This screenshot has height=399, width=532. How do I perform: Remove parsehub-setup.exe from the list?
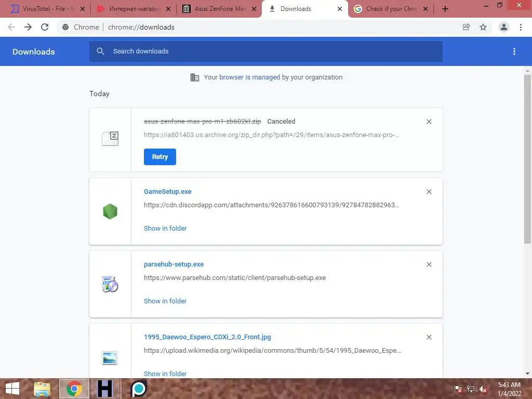tap(429, 264)
